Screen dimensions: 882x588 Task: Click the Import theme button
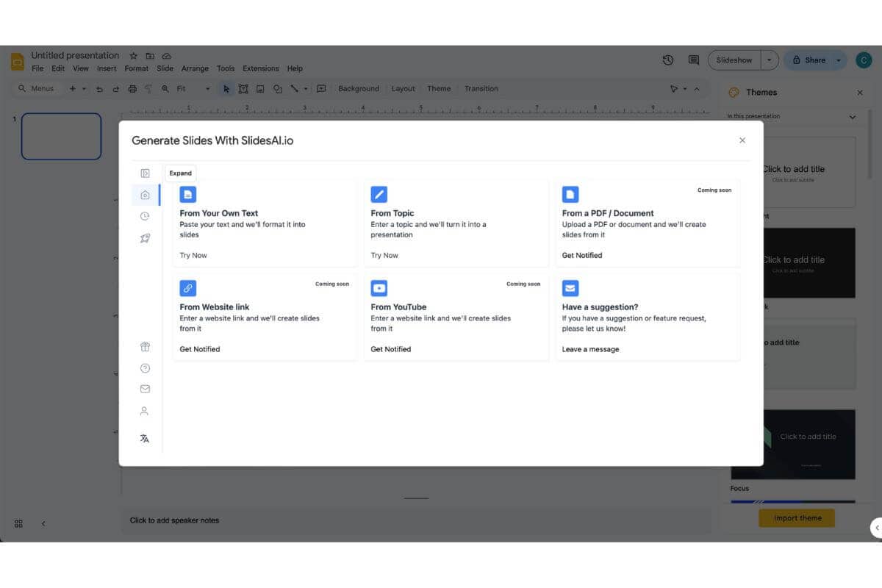tap(797, 518)
